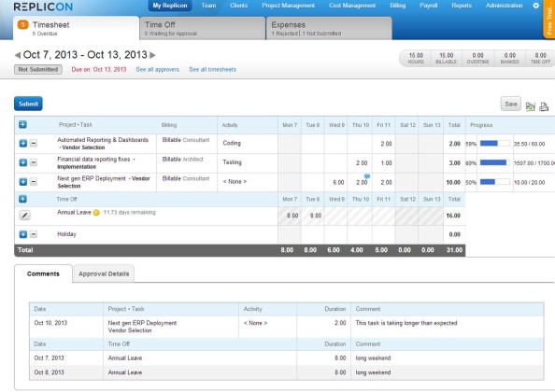Click Mon 7 Annual Leave 8.00 cell
Image resolution: width=555 pixels, height=392 pixels.
click(290, 216)
